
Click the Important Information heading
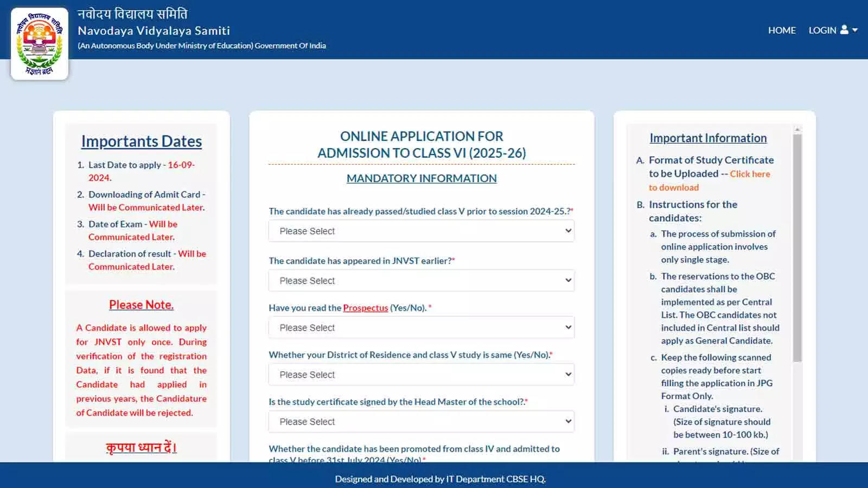click(708, 138)
